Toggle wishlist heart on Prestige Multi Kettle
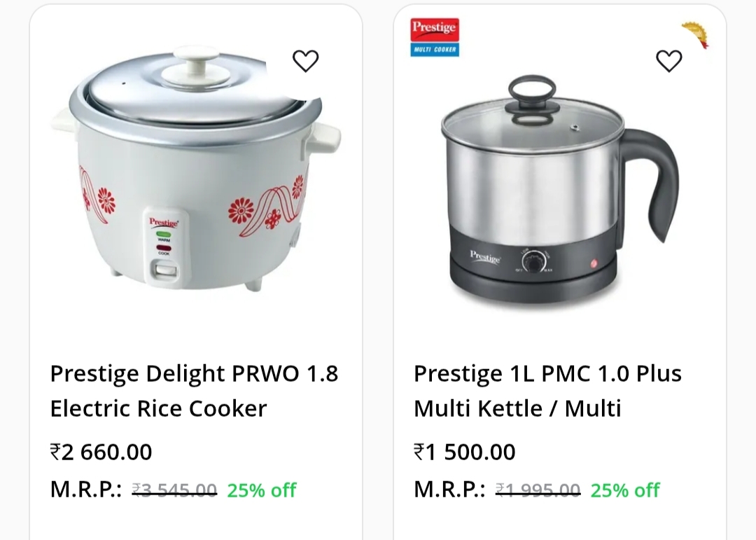756x540 pixels. pyautogui.click(x=668, y=61)
